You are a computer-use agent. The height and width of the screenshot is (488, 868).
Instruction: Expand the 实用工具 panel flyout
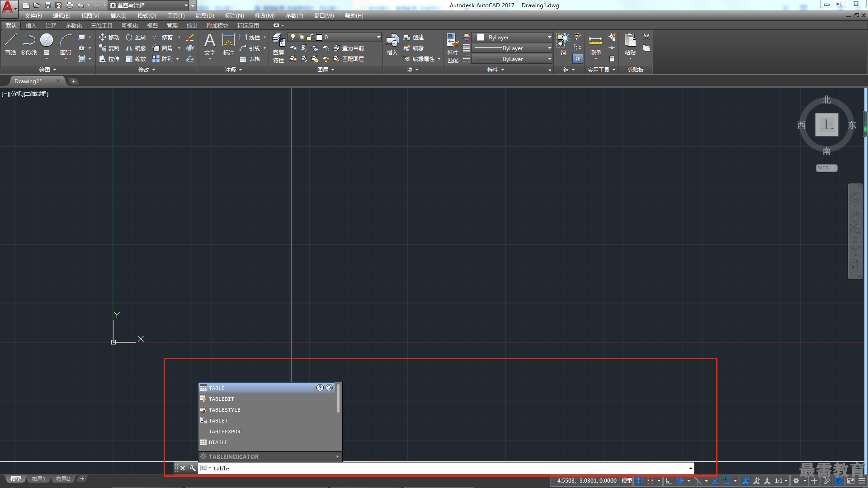(x=601, y=70)
